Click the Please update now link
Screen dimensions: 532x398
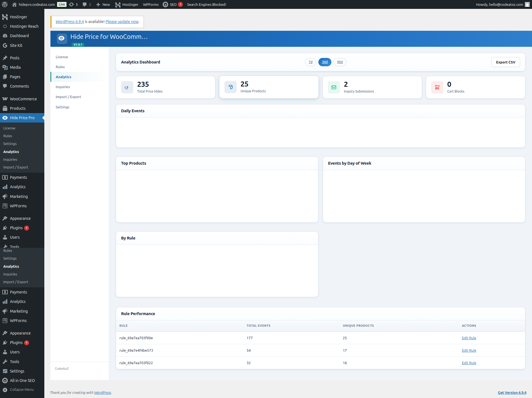click(122, 22)
